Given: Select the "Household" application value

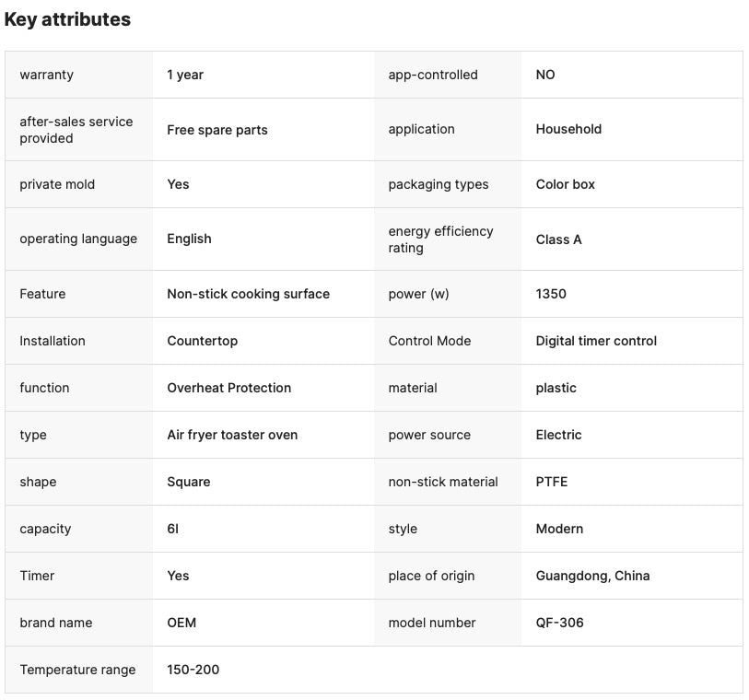Looking at the screenshot, I should tap(568, 129).
